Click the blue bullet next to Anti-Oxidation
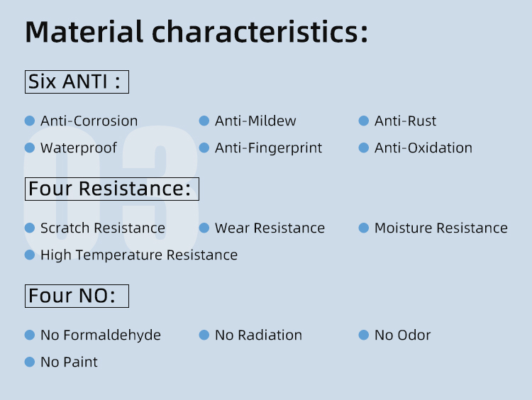Image resolution: width=532 pixels, height=400 pixels. point(364,148)
